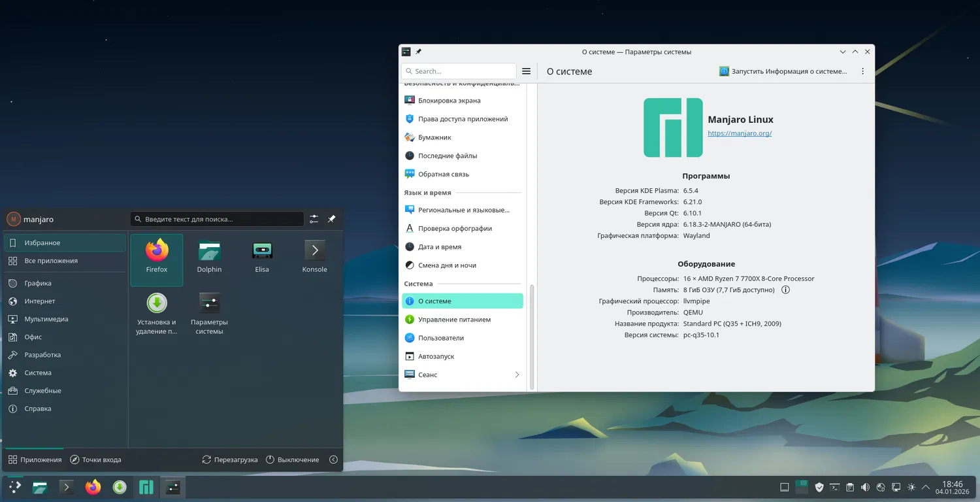
Task: Launch Konsole from the taskbar
Action: 66,487
